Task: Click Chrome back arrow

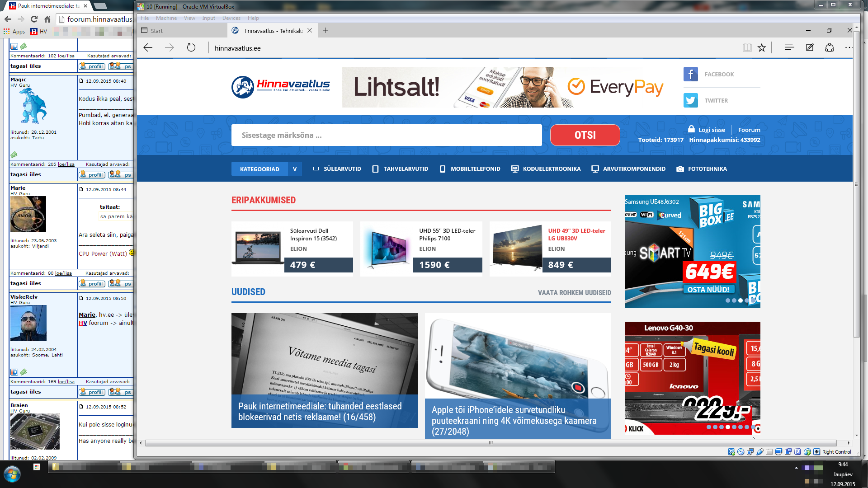Action: [x=8, y=19]
